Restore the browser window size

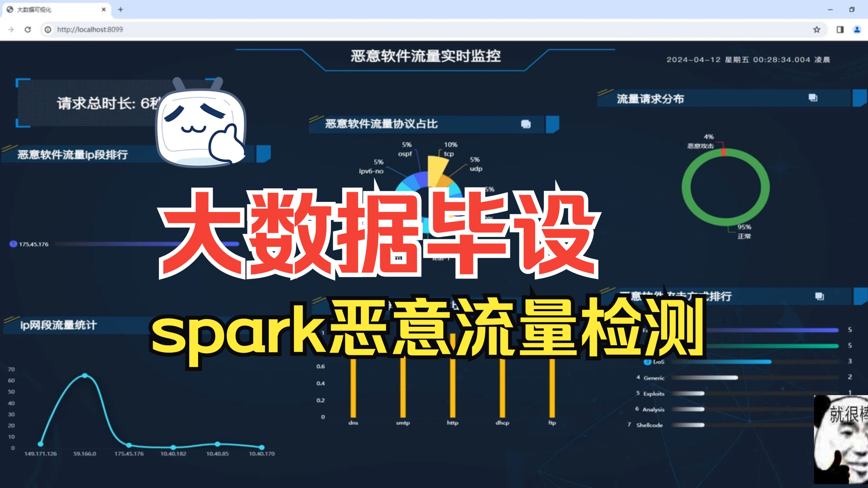pyautogui.click(x=852, y=9)
